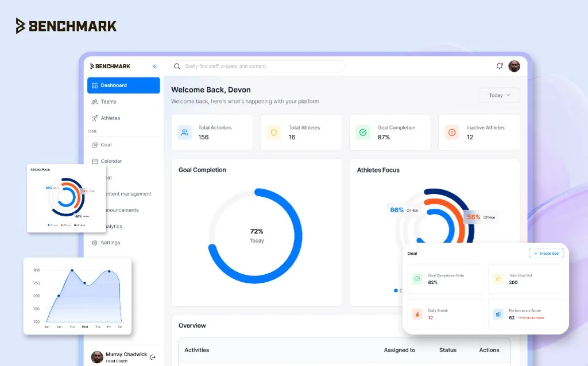Click the Activities column header
Screen dimensions: 588x366
coord(196,350)
